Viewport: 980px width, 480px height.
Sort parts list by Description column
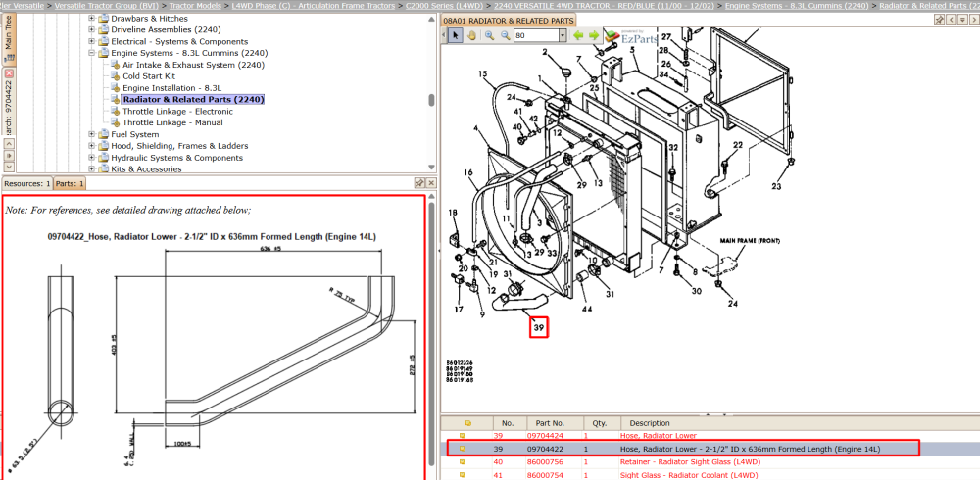tap(801, 423)
